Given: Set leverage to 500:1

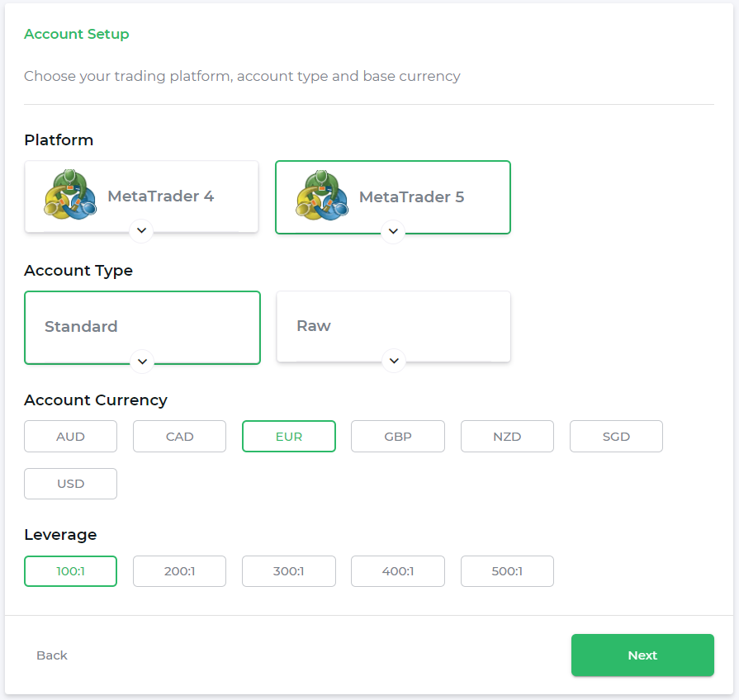Looking at the screenshot, I should coord(507,571).
